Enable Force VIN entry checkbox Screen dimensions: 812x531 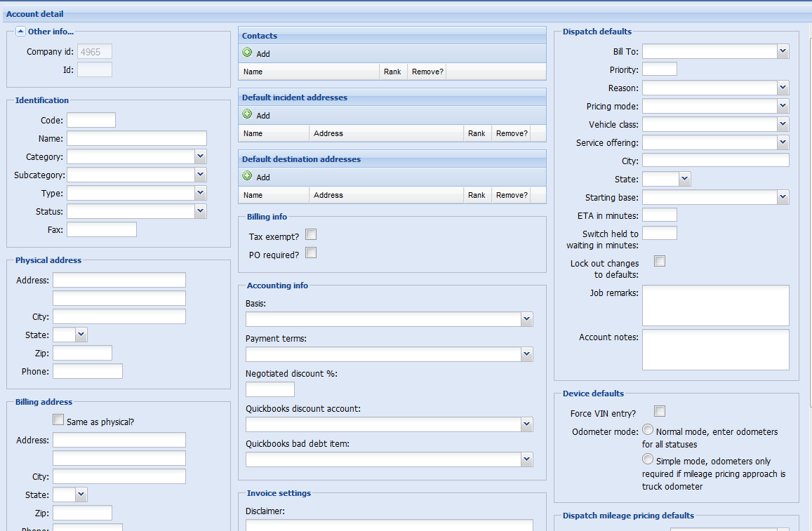(x=660, y=411)
